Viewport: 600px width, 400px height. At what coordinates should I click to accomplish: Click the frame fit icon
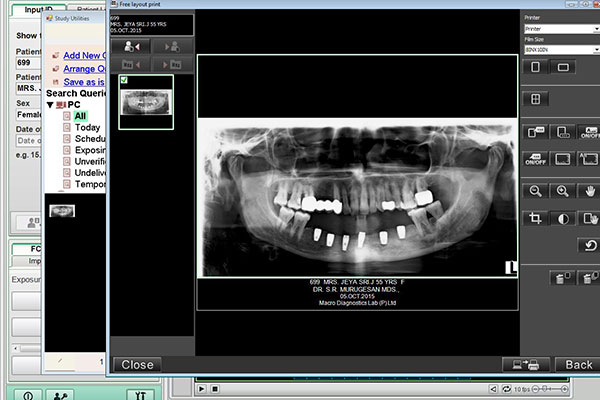[x=563, y=159]
